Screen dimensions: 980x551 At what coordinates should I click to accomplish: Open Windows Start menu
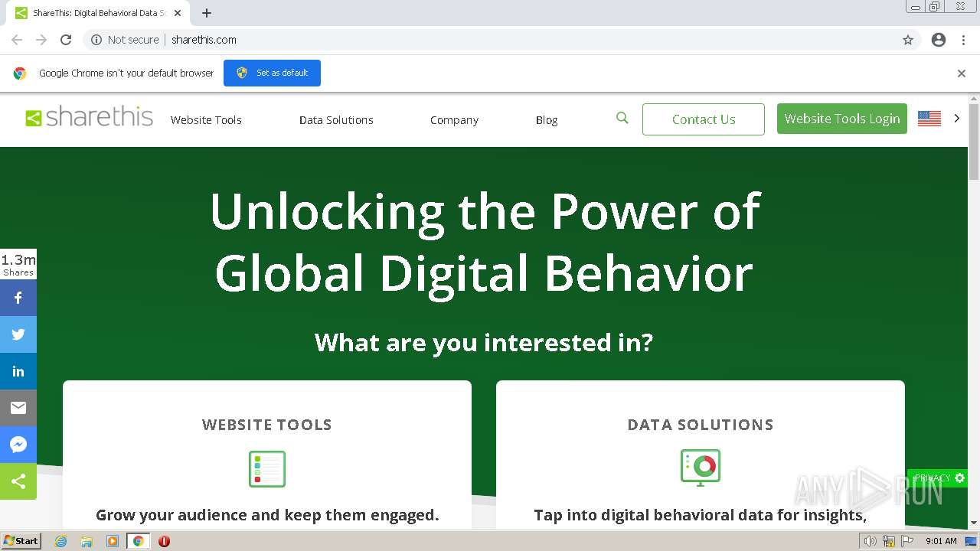[x=21, y=541]
